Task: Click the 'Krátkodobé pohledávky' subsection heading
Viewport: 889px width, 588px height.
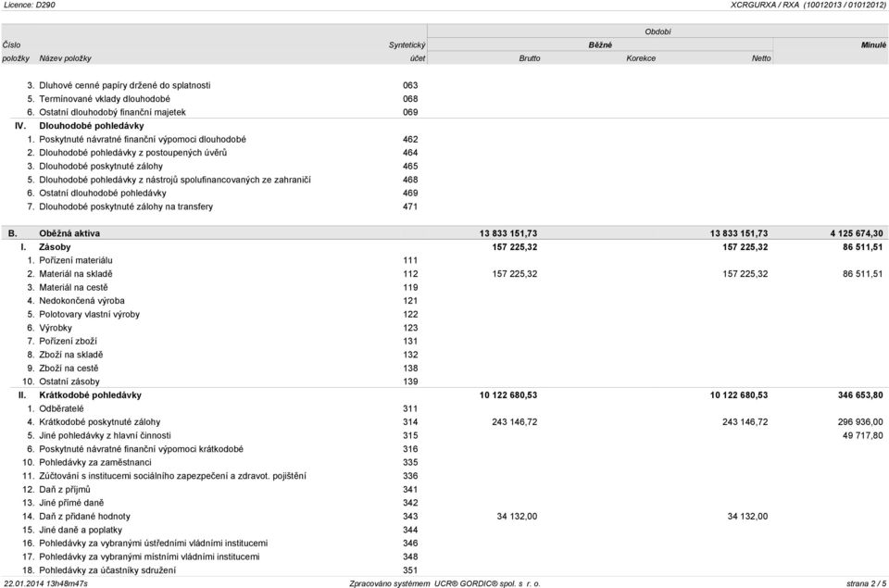Action: pyautogui.click(x=90, y=395)
